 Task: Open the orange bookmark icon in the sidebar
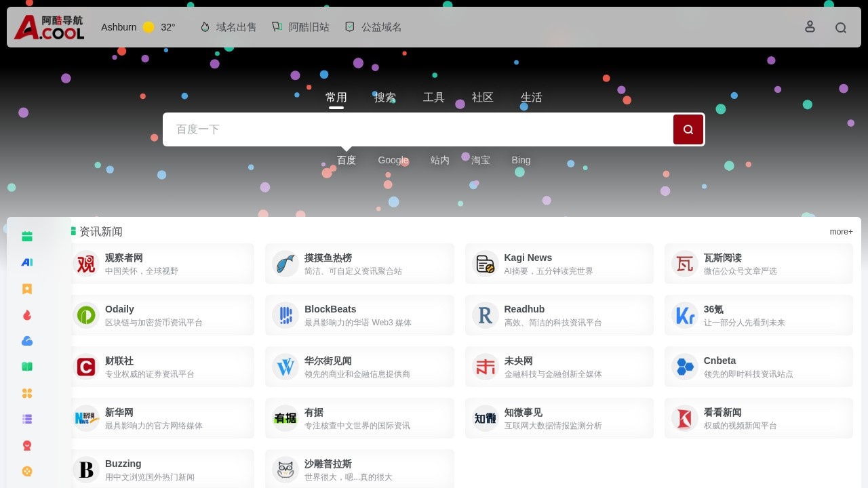(x=26, y=289)
